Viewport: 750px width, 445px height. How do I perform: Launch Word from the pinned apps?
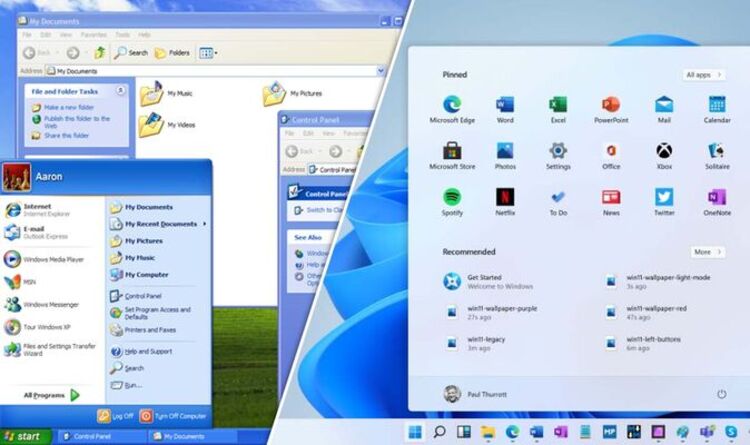coord(505,110)
